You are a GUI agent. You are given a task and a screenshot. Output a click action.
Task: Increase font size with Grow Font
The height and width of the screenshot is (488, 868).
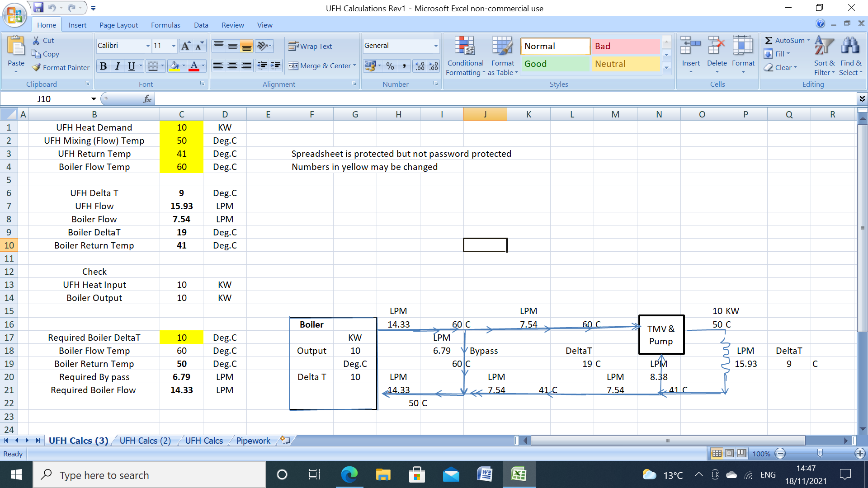pos(185,46)
